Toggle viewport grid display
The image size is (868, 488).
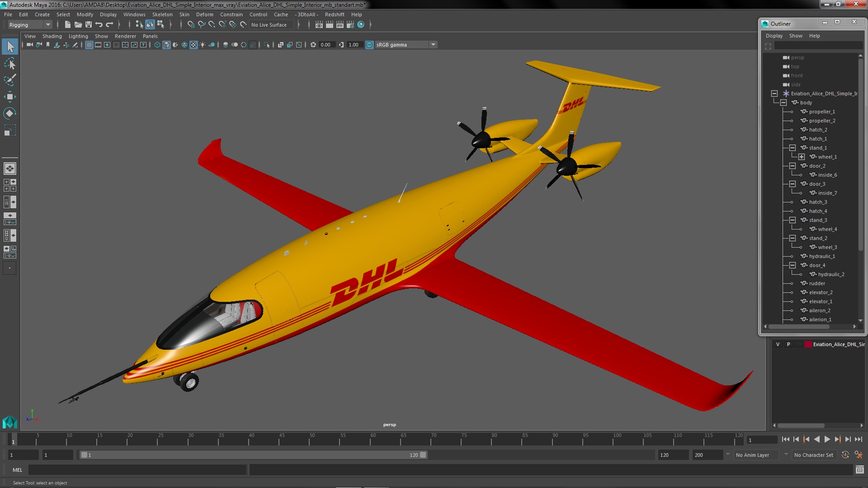click(89, 45)
